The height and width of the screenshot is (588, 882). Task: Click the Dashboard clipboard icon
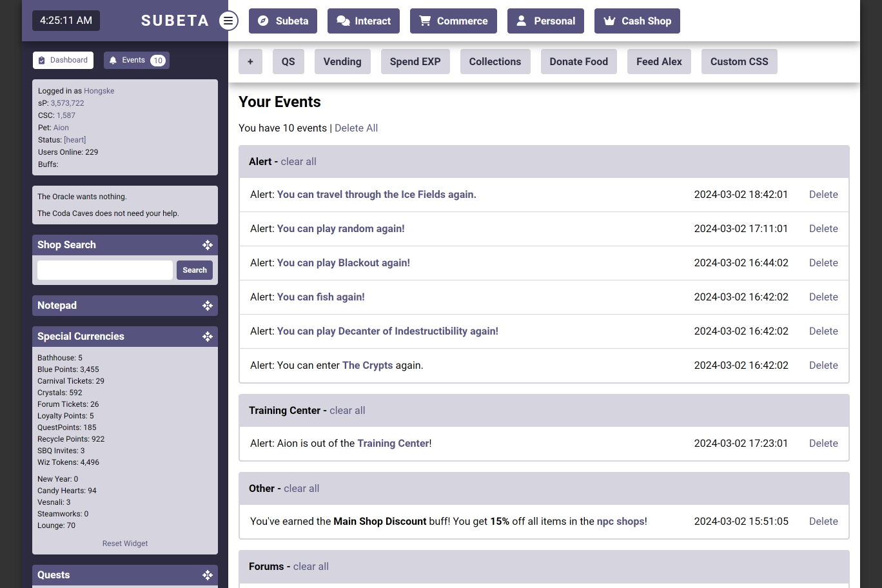pyautogui.click(x=42, y=61)
